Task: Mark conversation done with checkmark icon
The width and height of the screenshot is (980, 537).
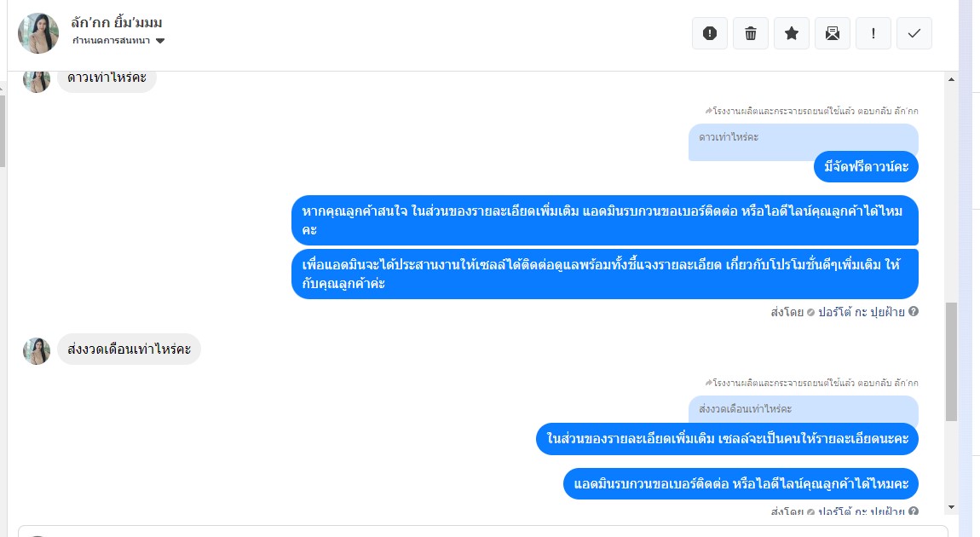Action: click(x=914, y=33)
